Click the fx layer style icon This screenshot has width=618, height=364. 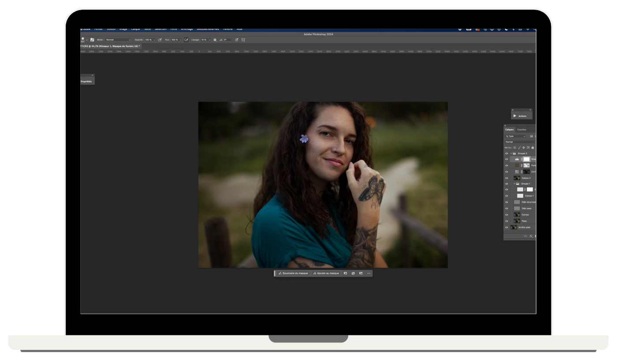click(x=531, y=236)
